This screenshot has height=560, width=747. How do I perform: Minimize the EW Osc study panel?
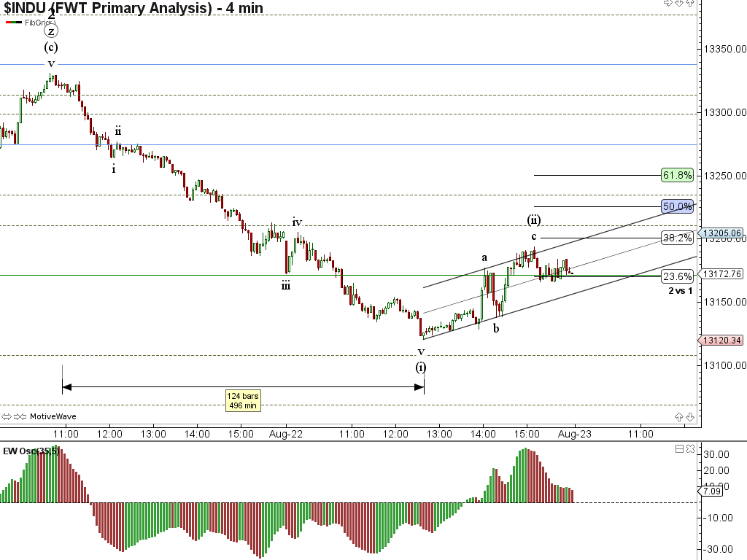[679, 448]
